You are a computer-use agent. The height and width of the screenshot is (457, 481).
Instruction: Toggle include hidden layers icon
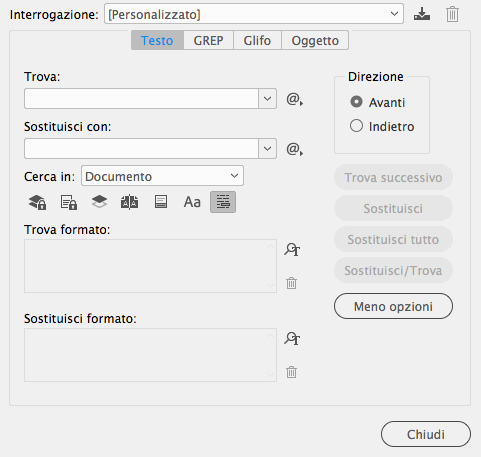click(99, 202)
